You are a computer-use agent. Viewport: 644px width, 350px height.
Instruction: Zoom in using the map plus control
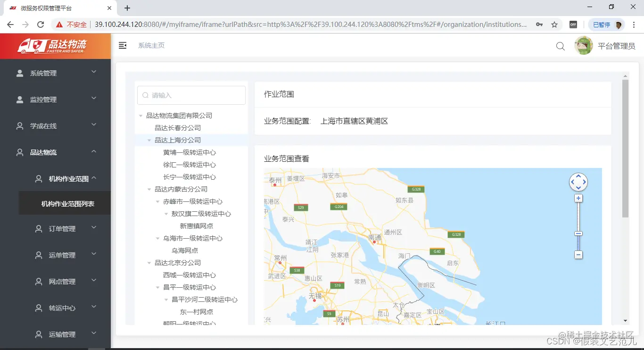coord(578,198)
